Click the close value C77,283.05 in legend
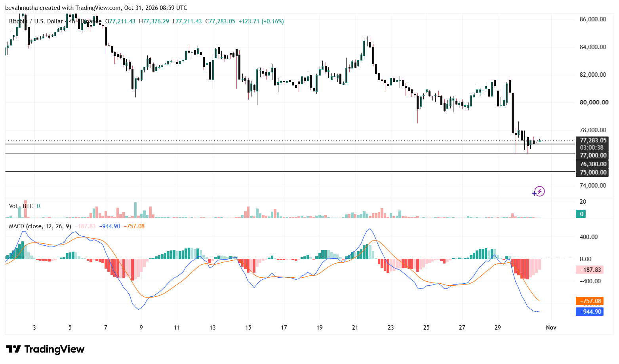 tap(220, 21)
